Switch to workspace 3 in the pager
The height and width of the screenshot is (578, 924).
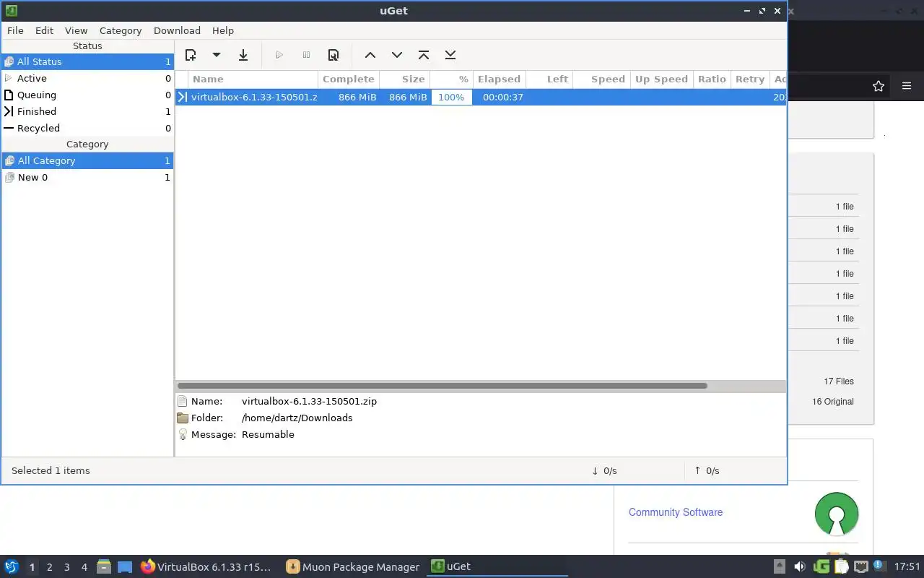(x=66, y=567)
